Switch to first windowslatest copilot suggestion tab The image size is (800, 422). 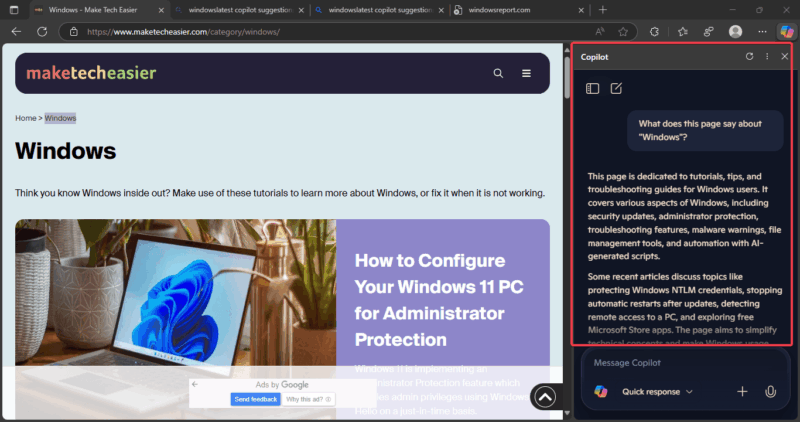pyautogui.click(x=240, y=10)
